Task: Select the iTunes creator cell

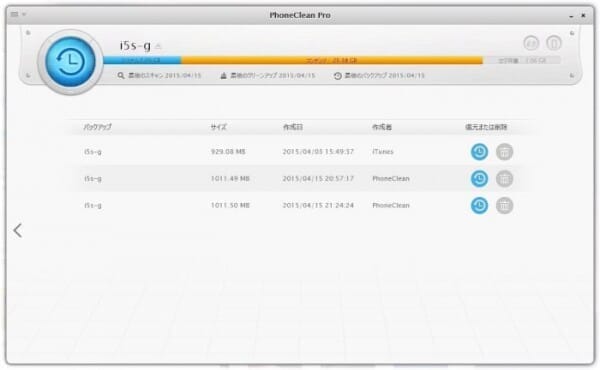Action: [x=383, y=152]
